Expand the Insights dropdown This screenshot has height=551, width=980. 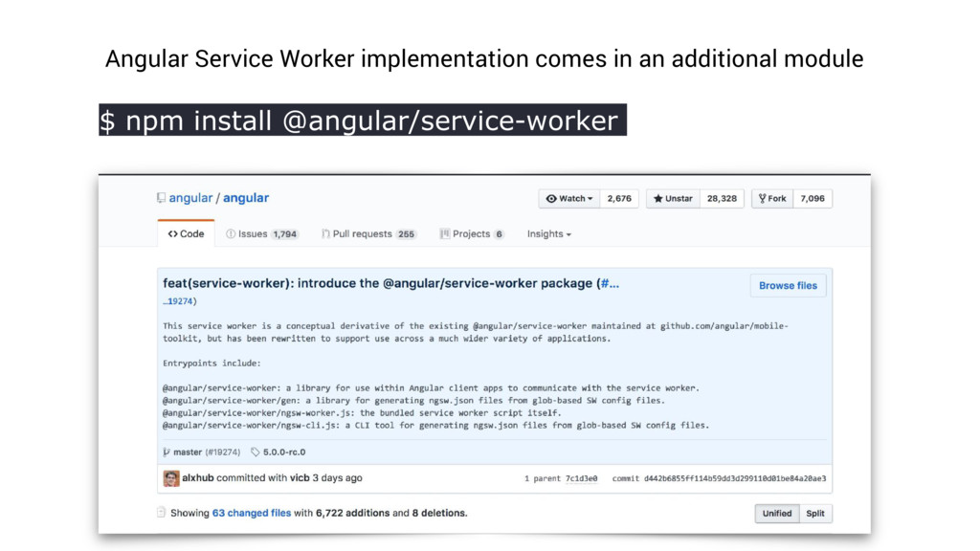548,233
